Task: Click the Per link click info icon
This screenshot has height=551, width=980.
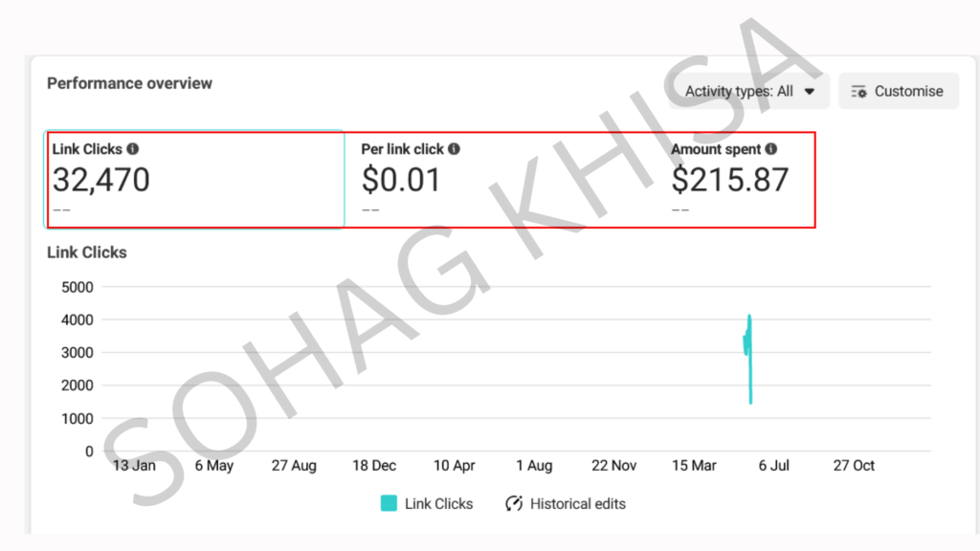Action: (454, 148)
